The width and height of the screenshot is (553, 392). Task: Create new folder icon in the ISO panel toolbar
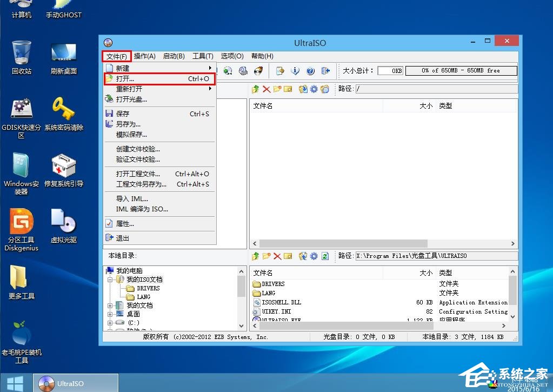(277, 90)
